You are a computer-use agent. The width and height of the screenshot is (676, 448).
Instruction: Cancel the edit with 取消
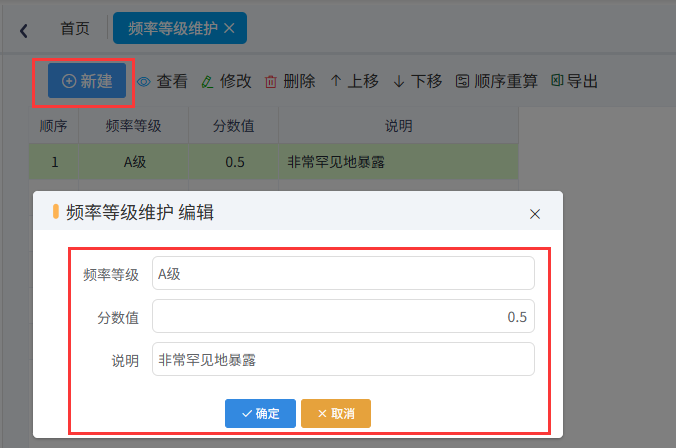click(336, 414)
